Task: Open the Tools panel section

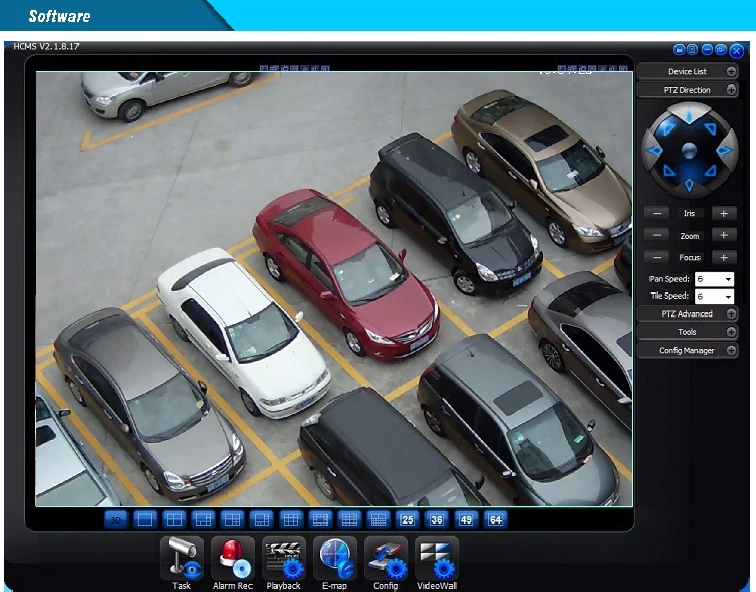Action: coord(687,332)
